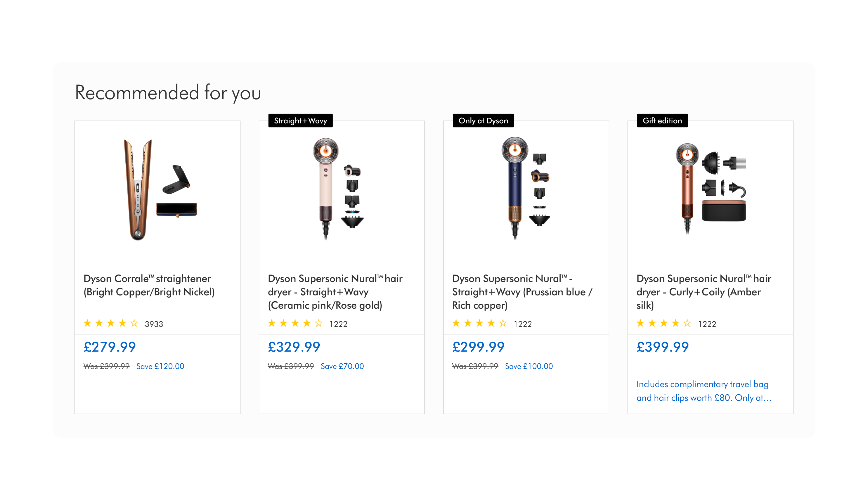Click the Only at Dyson badge
The image size is (868, 501).
point(483,121)
